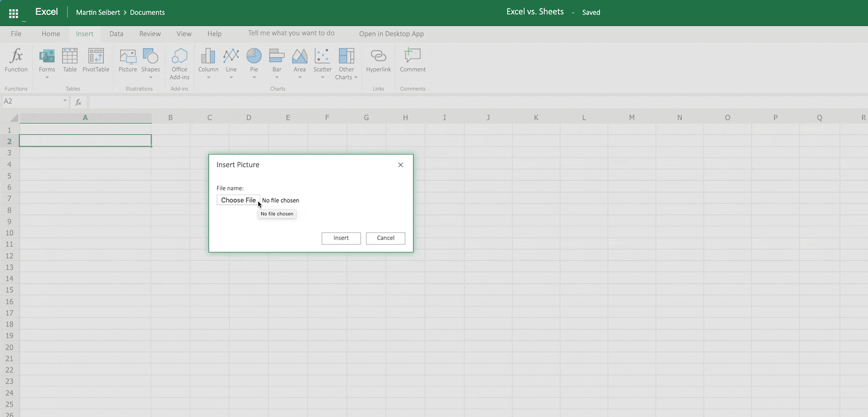Viewport: 868px width, 417px height.
Task: Select row 14 header
Action: point(9,279)
